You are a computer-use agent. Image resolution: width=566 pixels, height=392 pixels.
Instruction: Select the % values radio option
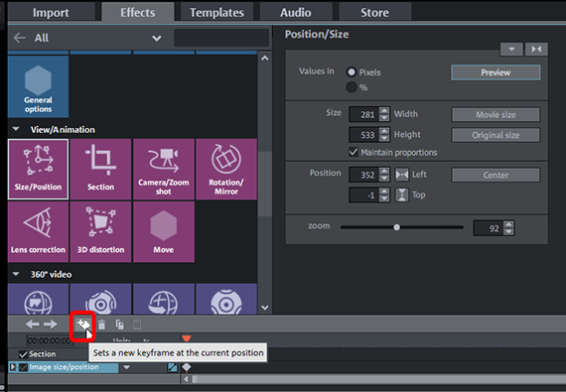click(x=352, y=87)
